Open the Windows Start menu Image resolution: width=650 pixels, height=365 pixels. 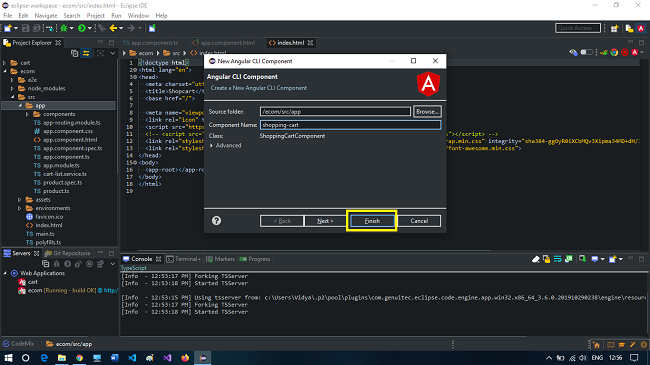point(8,358)
